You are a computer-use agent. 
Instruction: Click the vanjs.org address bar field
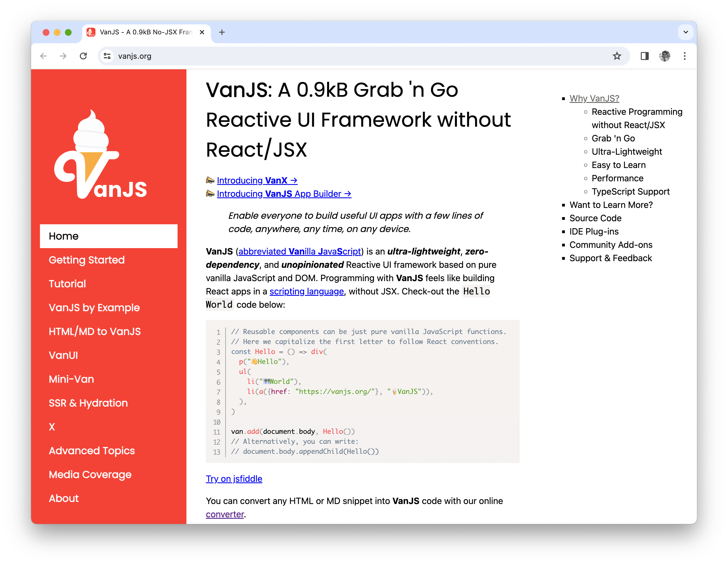coord(333,56)
